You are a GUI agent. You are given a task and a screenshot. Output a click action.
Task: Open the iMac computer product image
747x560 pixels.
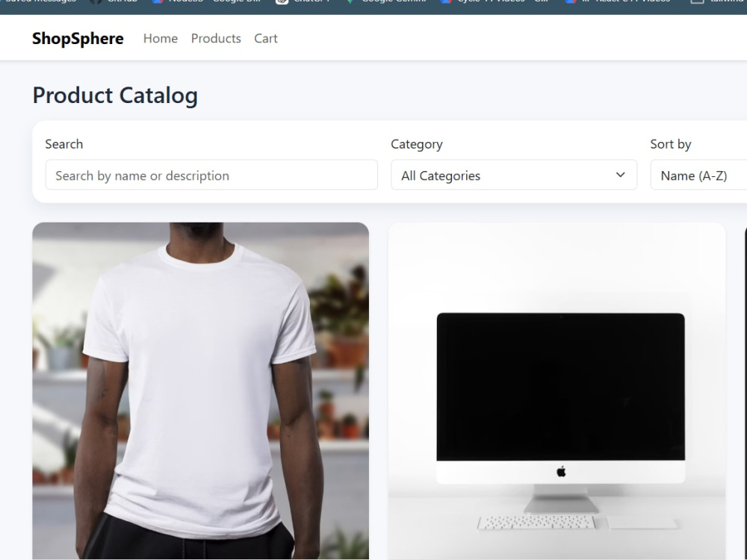pyautogui.click(x=557, y=391)
